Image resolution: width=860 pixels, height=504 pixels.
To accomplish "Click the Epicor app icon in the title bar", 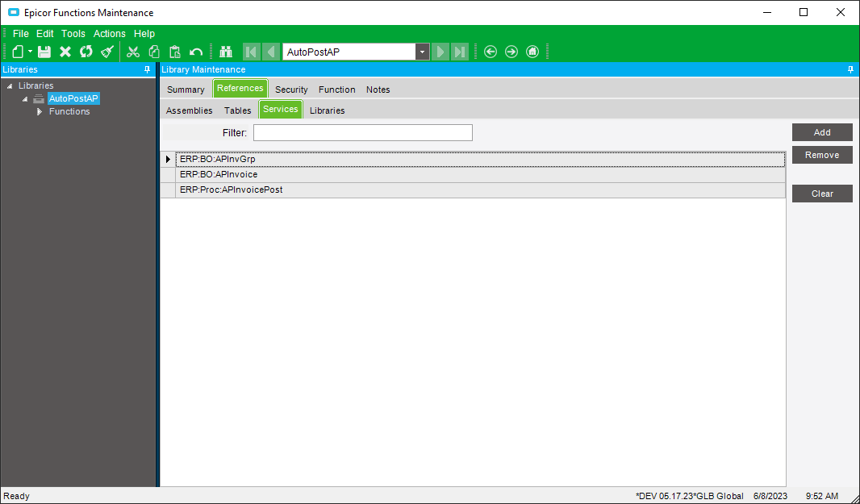I will [14, 12].
